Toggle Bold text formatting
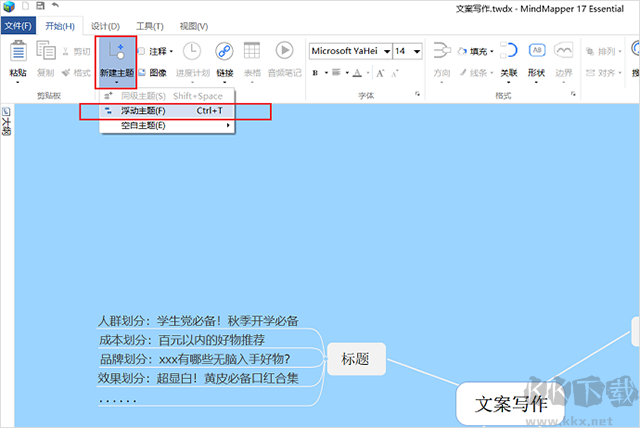Screen dimensions: 640x428 315,73
